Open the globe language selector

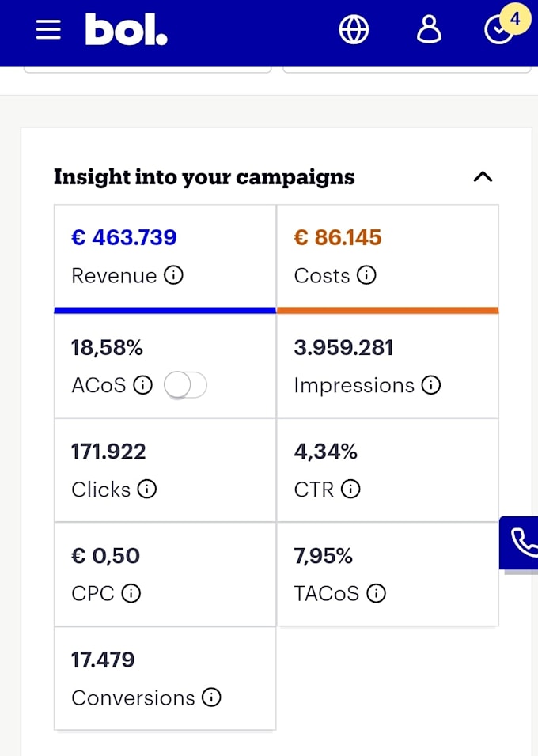[354, 29]
